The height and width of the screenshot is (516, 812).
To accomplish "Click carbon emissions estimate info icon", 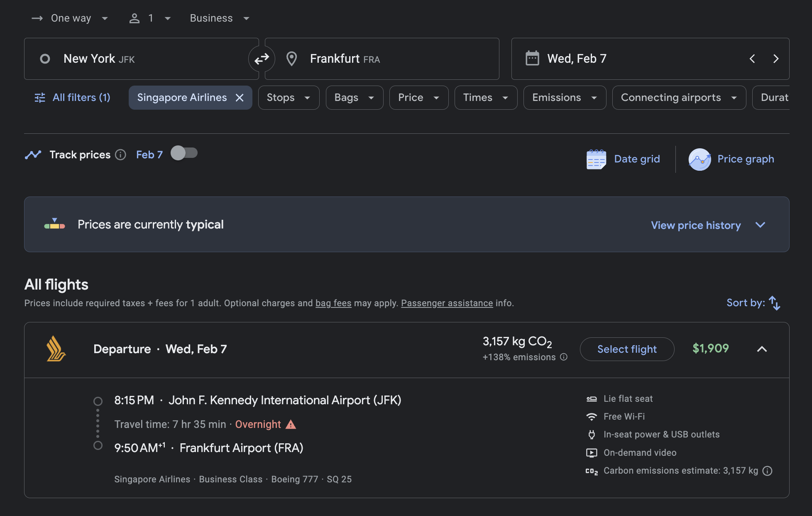I will point(768,471).
